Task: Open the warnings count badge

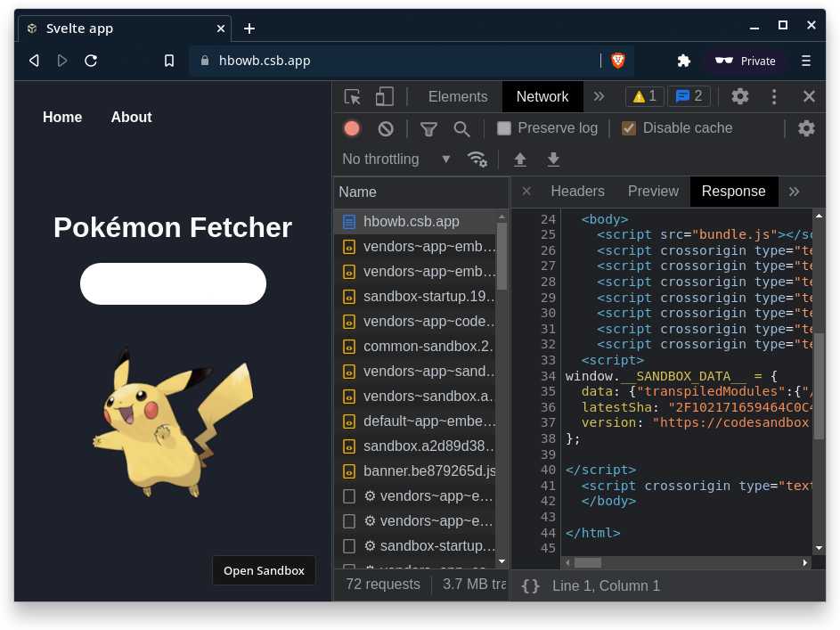Action: coord(644,96)
